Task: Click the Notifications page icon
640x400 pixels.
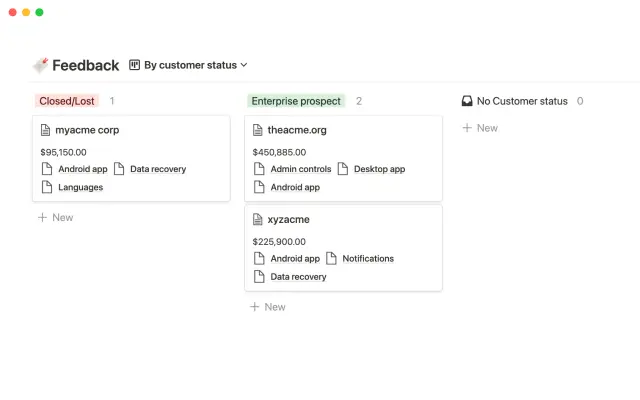Action: [x=331, y=258]
